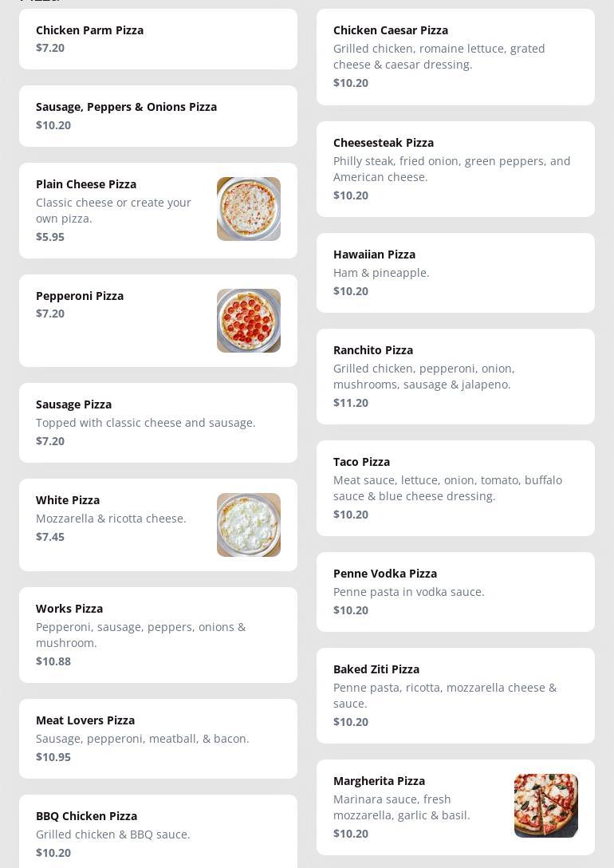Open the Cheesesteak Pizza listing
Viewport: 614px width, 868px height.
pyautogui.click(x=455, y=169)
